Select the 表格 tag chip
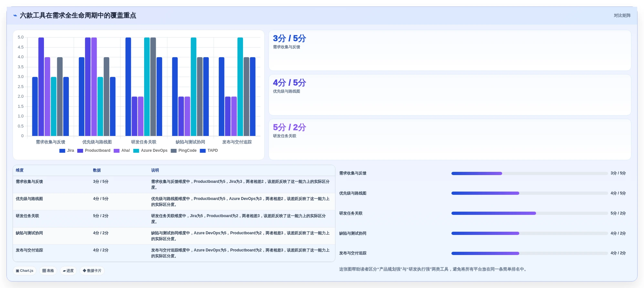This screenshot has width=644, height=288. [x=48, y=271]
